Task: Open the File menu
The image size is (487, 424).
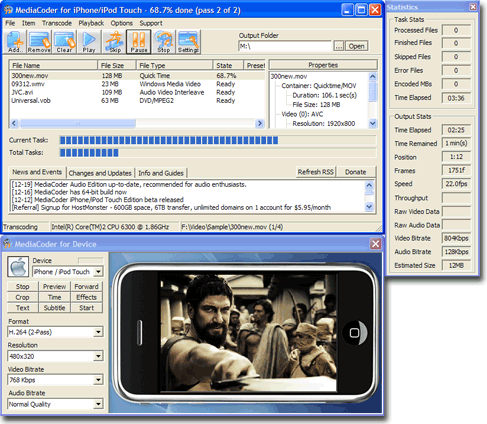Action: coord(10,23)
